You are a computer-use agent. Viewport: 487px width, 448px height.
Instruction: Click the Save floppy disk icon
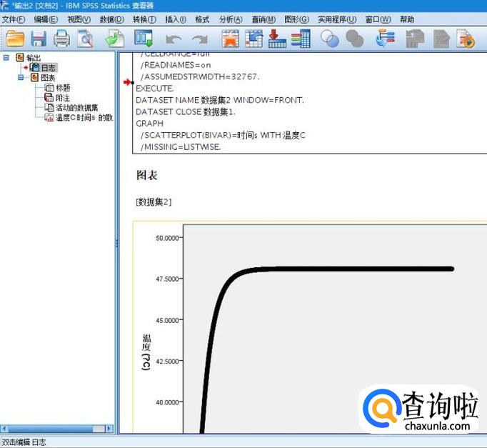38,39
